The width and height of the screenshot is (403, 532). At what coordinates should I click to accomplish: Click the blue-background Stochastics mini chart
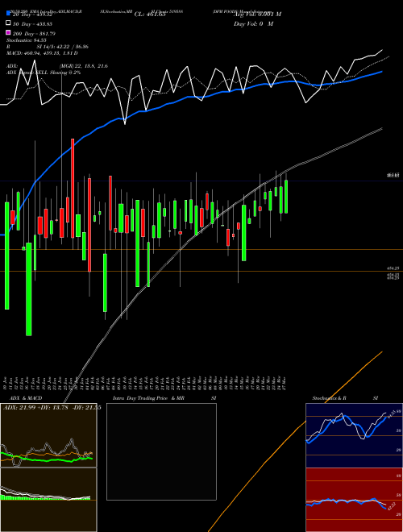coord(354,435)
